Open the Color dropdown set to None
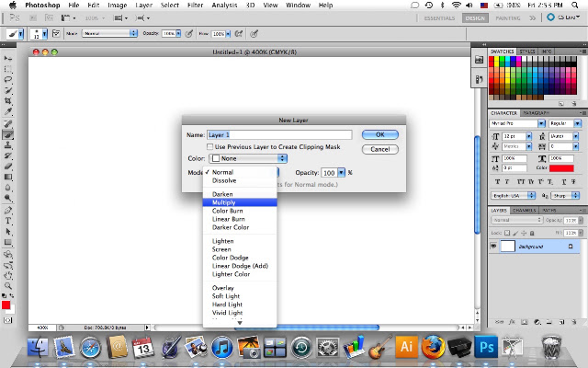 tap(248, 158)
